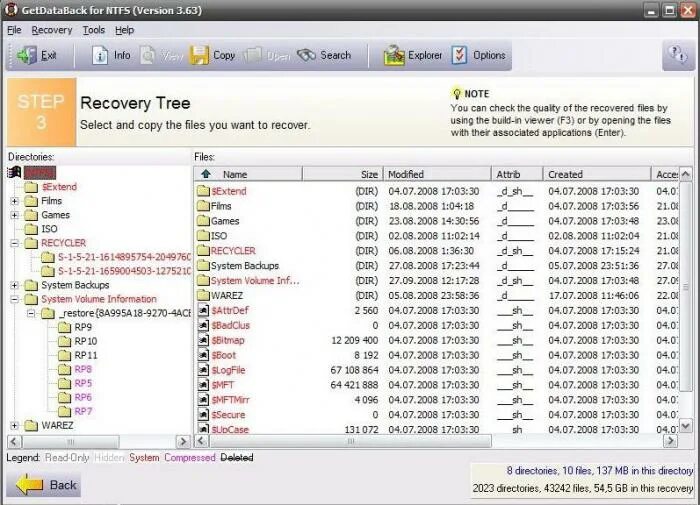Click the file list horizontal scrollbar thumb

click(x=350, y=441)
